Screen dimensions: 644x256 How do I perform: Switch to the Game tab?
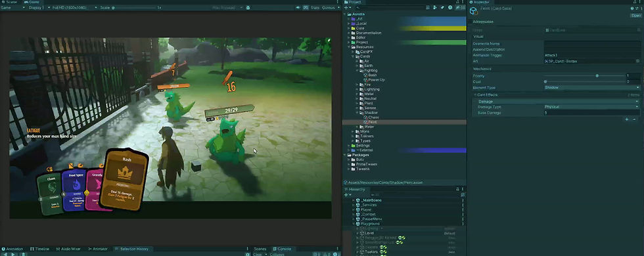(32, 2)
